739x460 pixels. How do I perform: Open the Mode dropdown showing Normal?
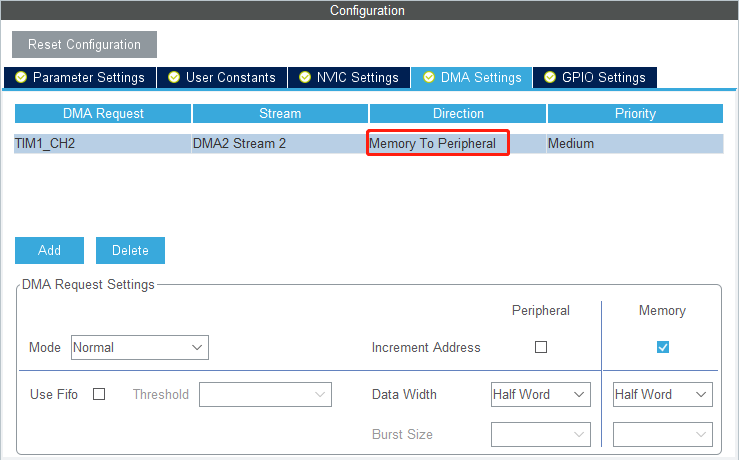140,347
